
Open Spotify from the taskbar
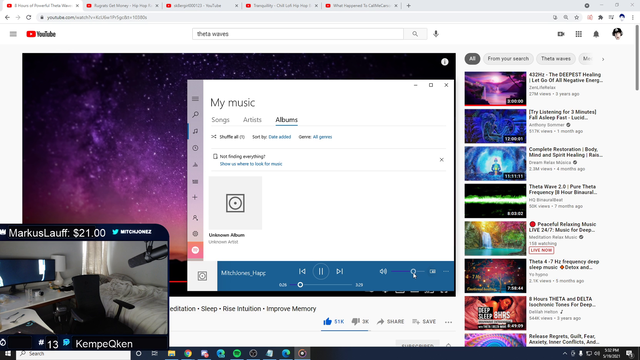tap(237, 353)
